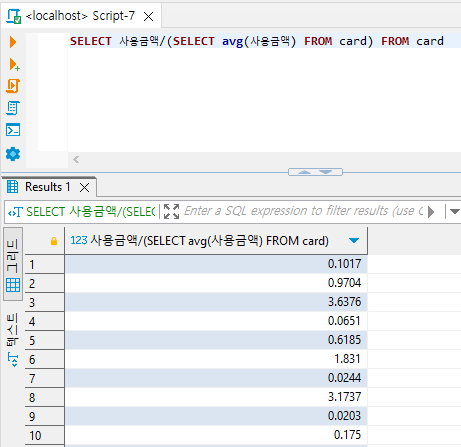The width and height of the screenshot is (461, 447).
Task: Select row number 4
Action: (x=44, y=322)
